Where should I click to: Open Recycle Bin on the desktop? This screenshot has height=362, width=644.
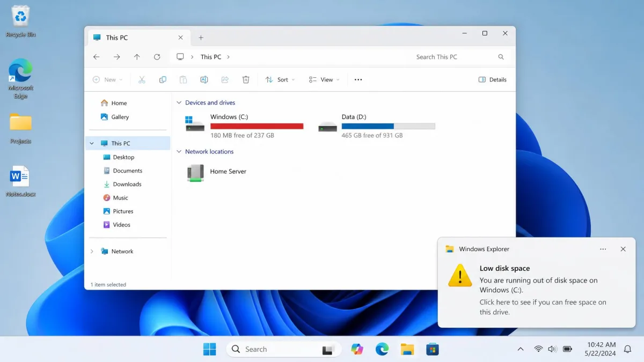[x=21, y=21]
